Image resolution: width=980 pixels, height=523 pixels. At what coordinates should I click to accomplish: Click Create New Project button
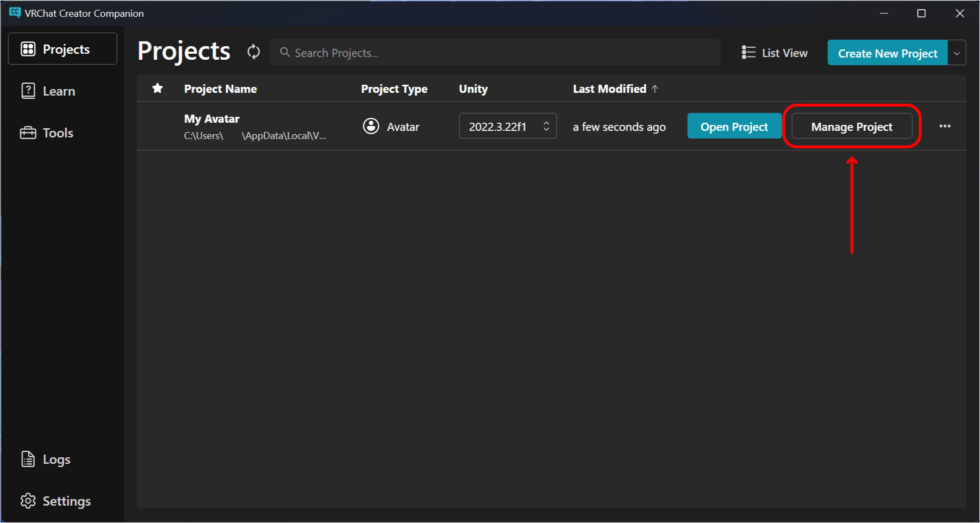pyautogui.click(x=888, y=53)
